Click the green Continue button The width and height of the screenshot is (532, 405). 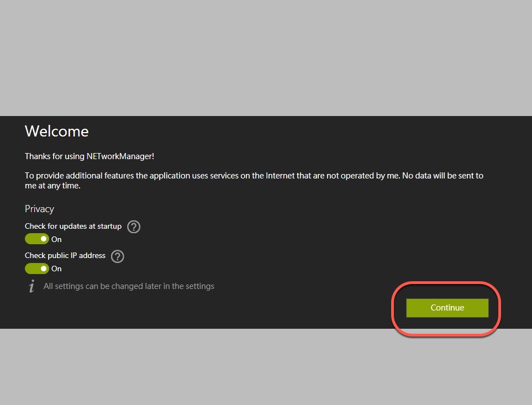tap(447, 308)
